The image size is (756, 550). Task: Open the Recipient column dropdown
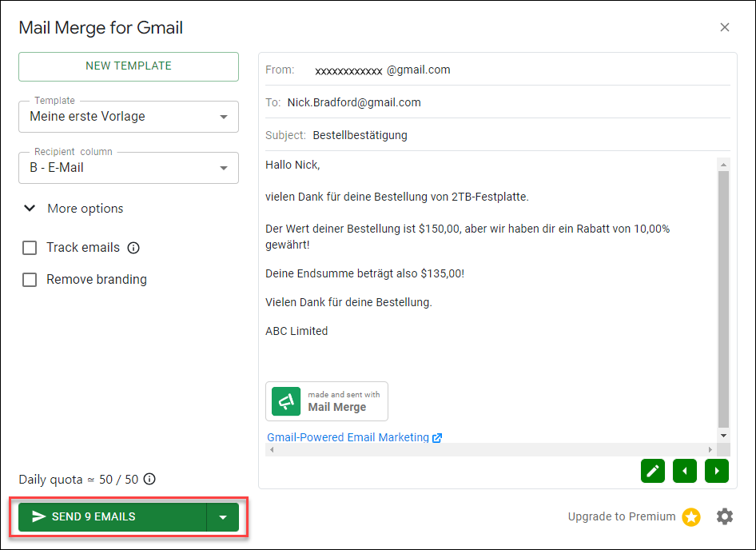[x=129, y=168]
